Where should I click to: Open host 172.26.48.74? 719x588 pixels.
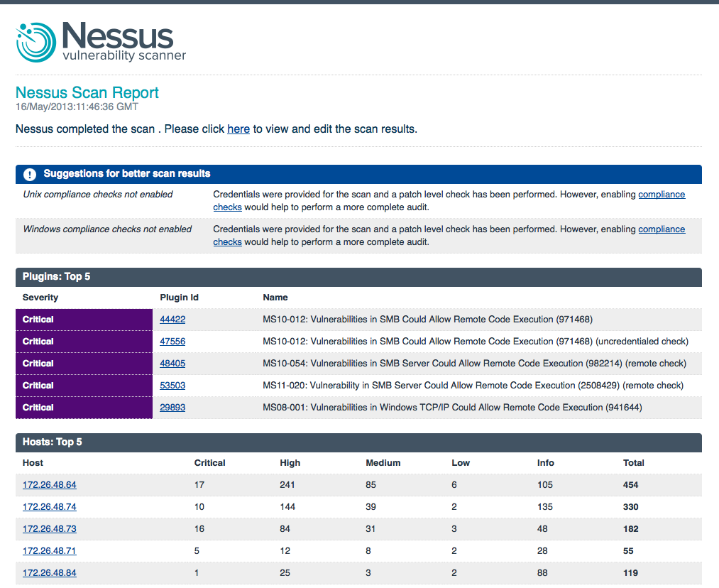(x=50, y=507)
